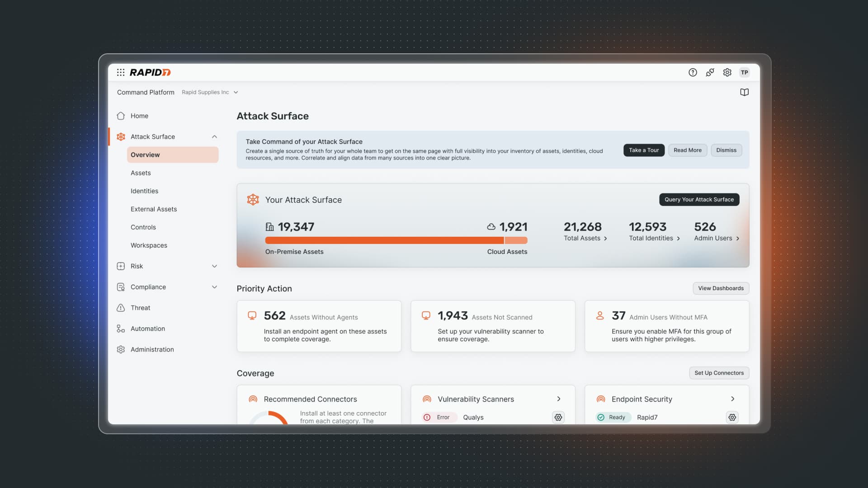This screenshot has width=868, height=488.
Task: Collapse the Attack Surface menu section
Action: coord(214,136)
